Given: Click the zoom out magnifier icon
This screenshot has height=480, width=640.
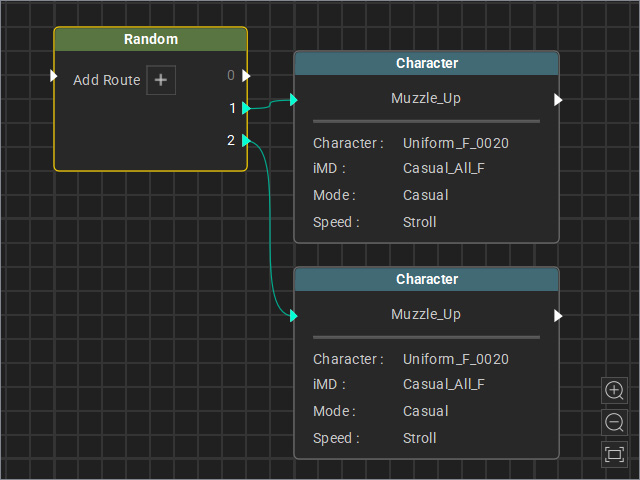Looking at the screenshot, I should 614,422.
